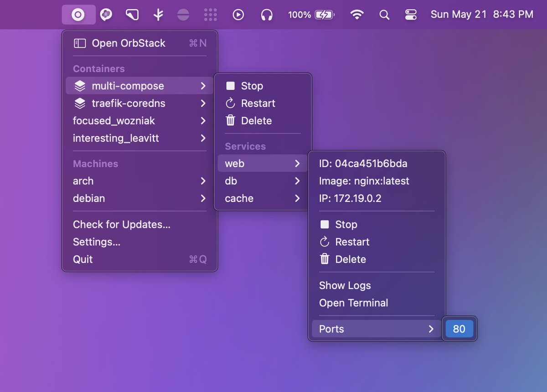The height and width of the screenshot is (392, 547).
Task: Delete the multi-compose project
Action: tap(263, 121)
